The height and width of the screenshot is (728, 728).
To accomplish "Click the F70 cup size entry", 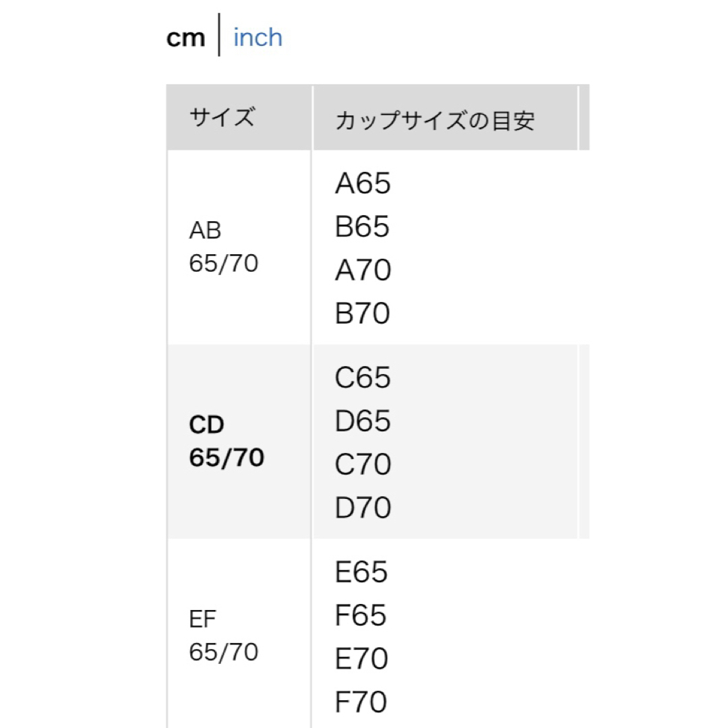I will (361, 701).
